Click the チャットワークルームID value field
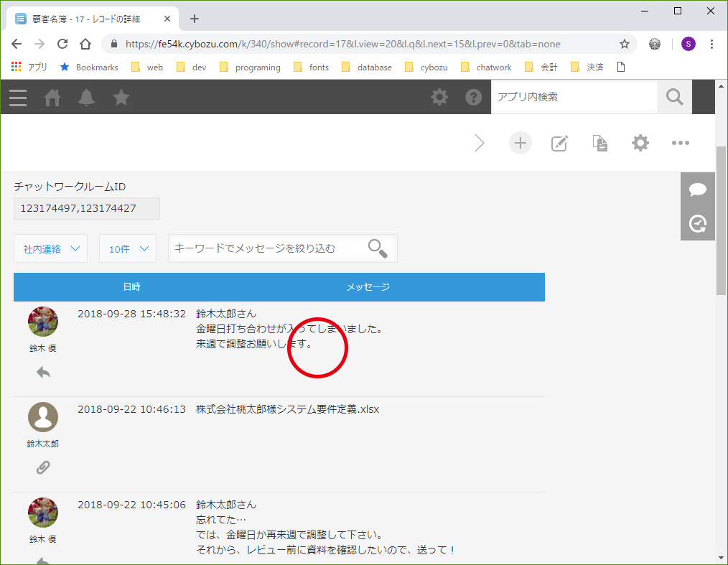The height and width of the screenshot is (565, 728). coord(87,208)
